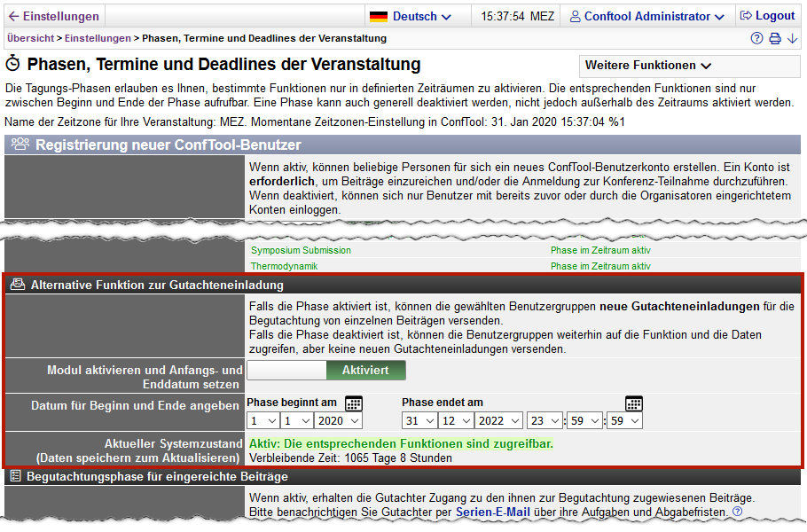Image resolution: width=807 pixels, height=532 pixels.
Task: Click the German flag icon
Action: (x=379, y=16)
